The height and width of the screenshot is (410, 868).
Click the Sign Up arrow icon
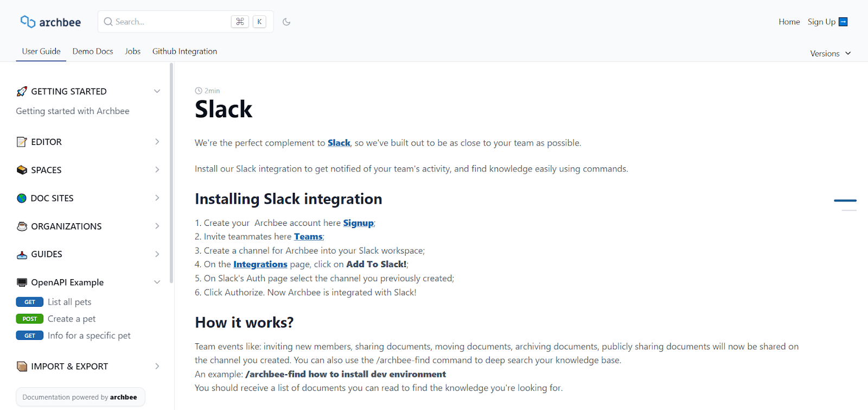pos(843,22)
